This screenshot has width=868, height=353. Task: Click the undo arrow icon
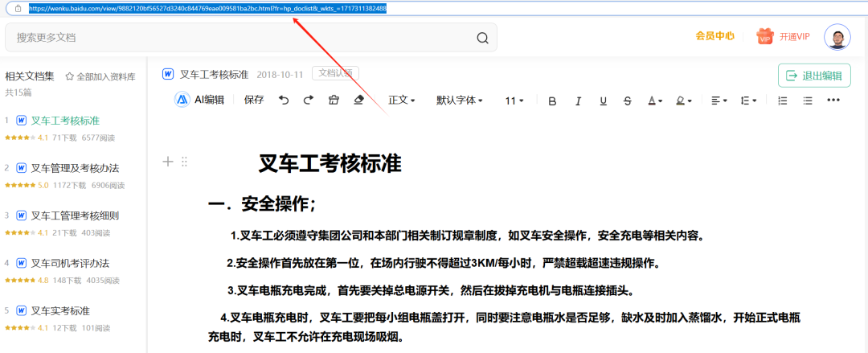pyautogui.click(x=283, y=101)
